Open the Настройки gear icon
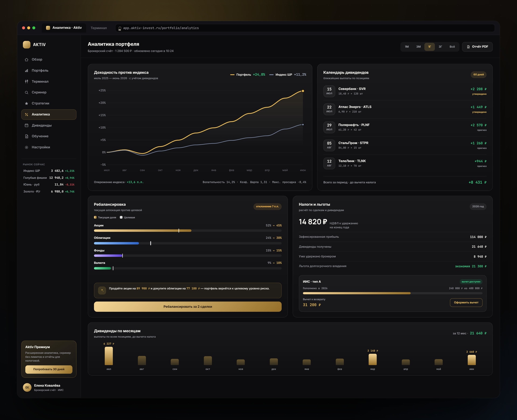The width and height of the screenshot is (517, 420). [26, 147]
